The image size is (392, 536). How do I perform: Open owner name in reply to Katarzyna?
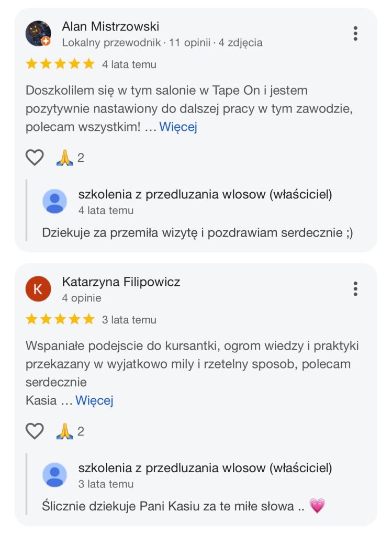coord(205,468)
